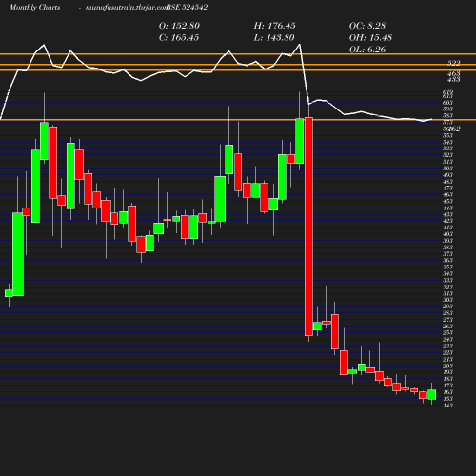Click the price axis label '213'
The width and height of the screenshot is (476, 476).
pyautogui.click(x=447, y=359)
